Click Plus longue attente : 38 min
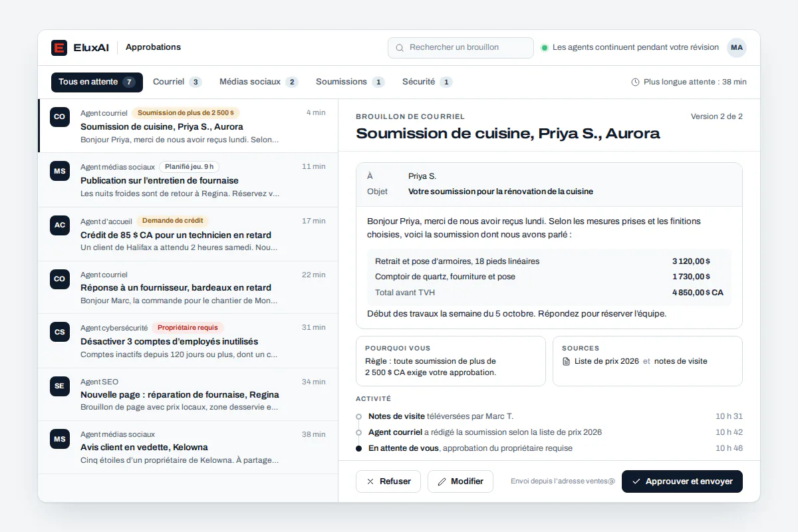Viewport: 798px width, 532px height. 695,82
